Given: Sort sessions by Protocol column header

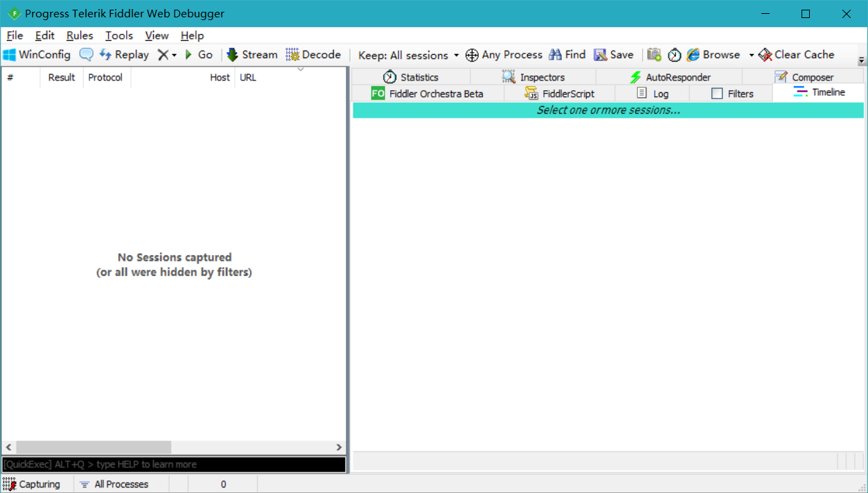Looking at the screenshot, I should pos(107,78).
